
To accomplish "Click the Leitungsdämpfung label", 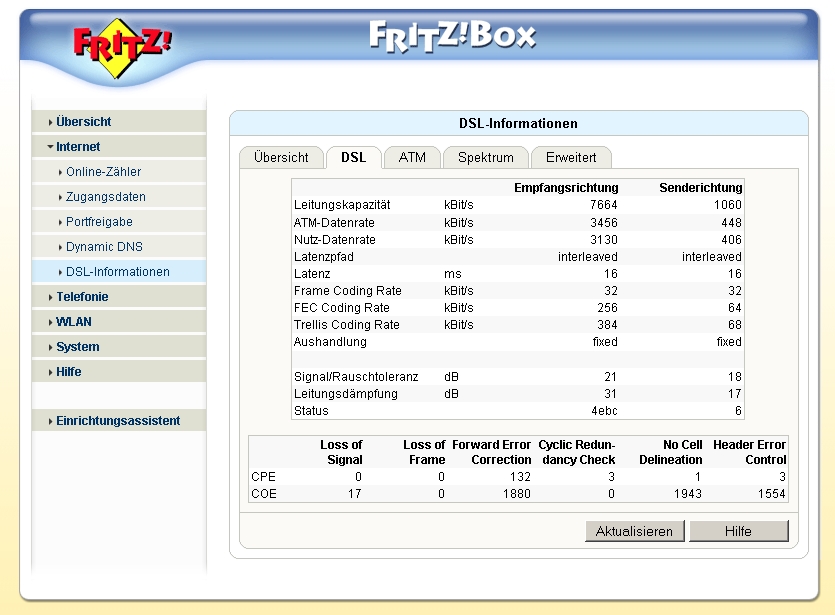I will (x=346, y=394).
